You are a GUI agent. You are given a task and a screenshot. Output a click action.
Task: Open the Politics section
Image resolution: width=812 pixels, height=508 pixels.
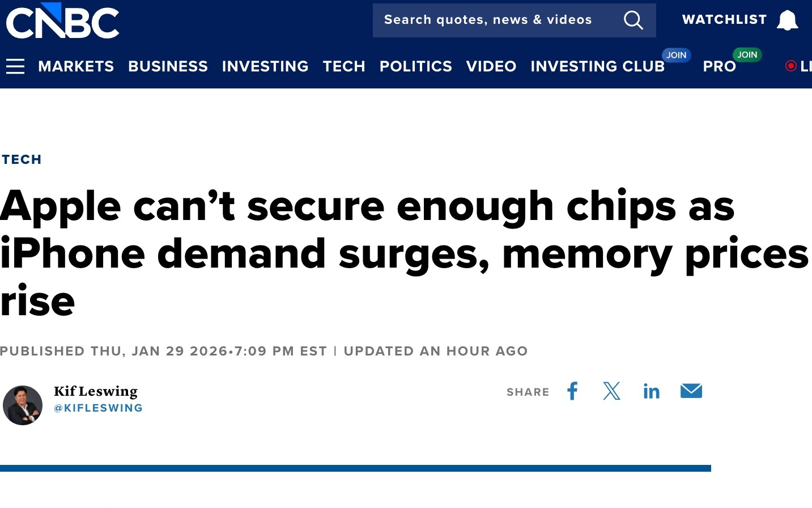coord(416,66)
